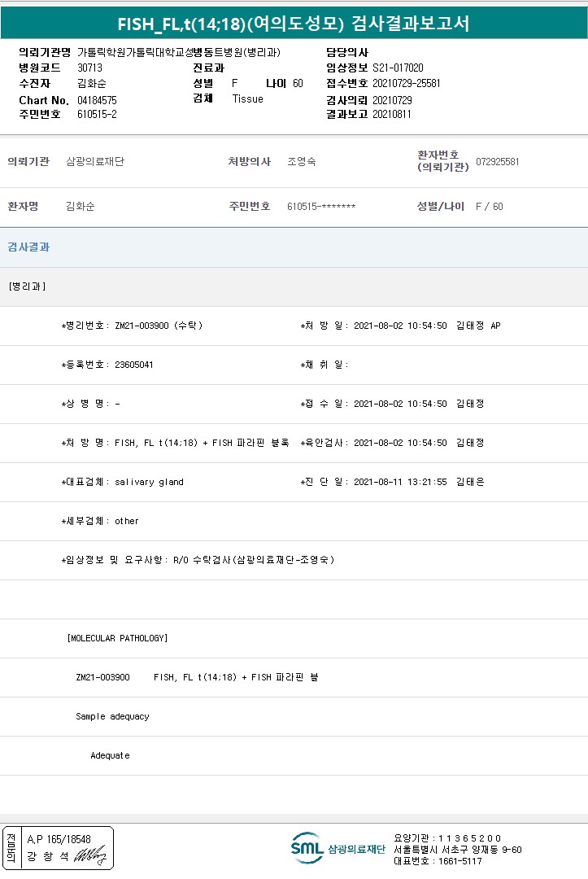Select the [MOLECULAR PATHOLOGY] heading
588x879 pixels.
tap(117, 638)
